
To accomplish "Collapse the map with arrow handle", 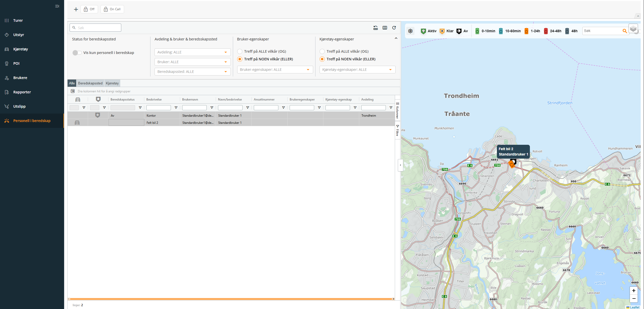I will pos(400,165).
